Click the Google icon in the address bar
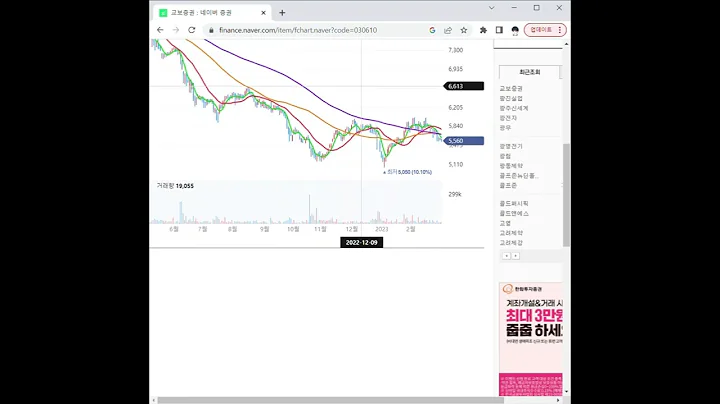 432,30
